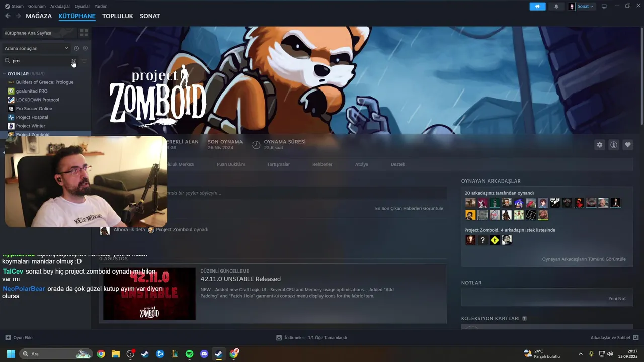Switch to collections grid view icon

[x=84, y=33]
